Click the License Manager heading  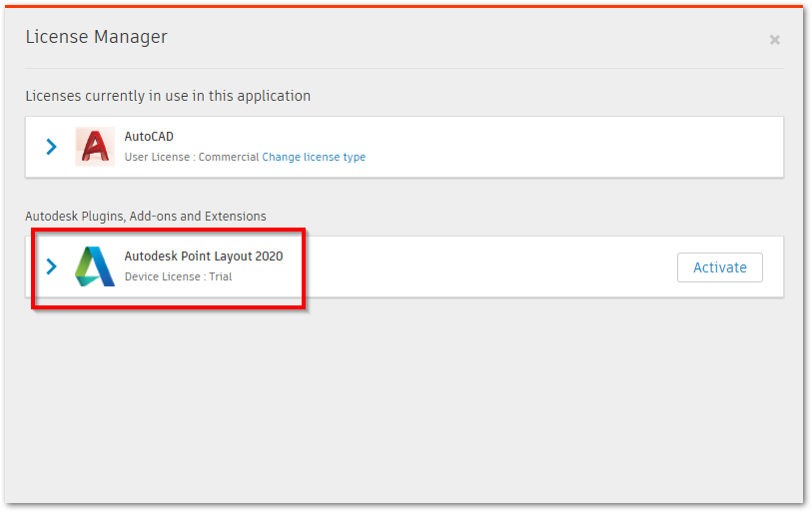[x=96, y=37]
